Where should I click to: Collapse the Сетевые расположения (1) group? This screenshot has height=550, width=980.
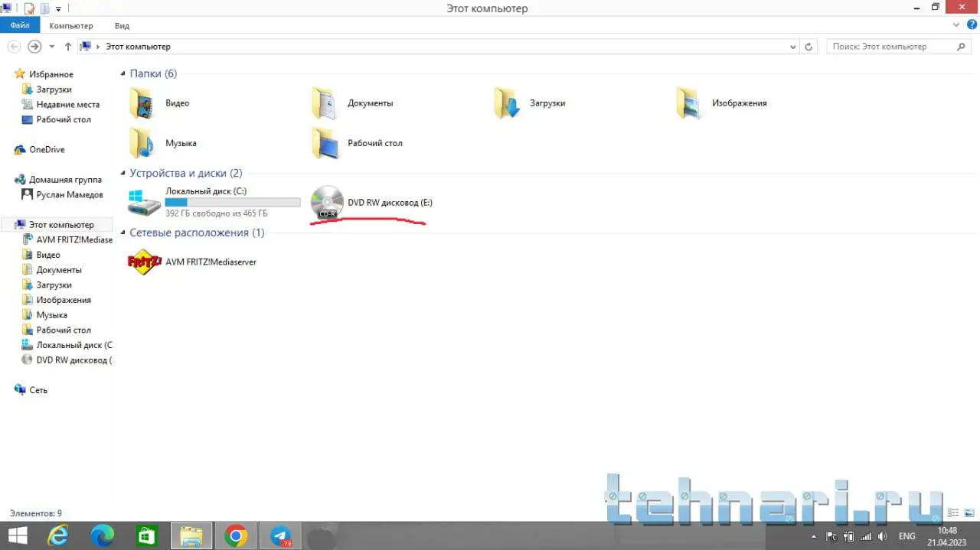122,233
